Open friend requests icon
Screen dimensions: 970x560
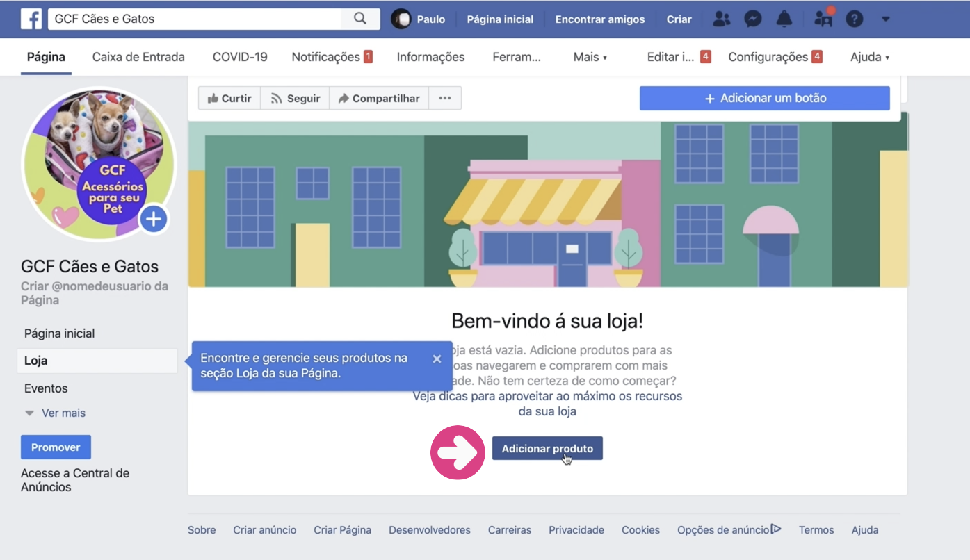point(722,19)
